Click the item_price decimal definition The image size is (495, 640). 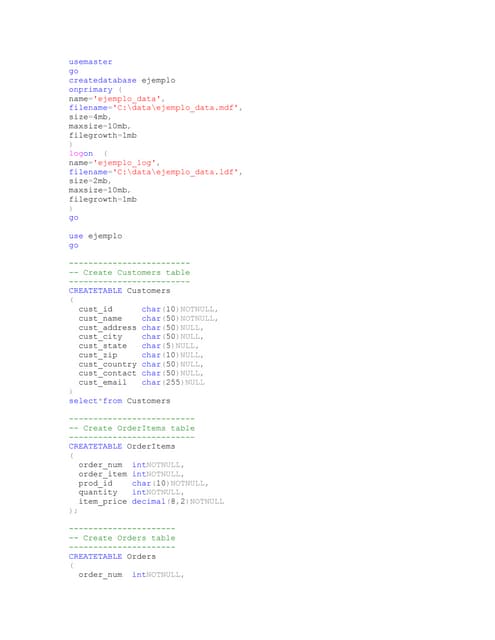click(151, 501)
